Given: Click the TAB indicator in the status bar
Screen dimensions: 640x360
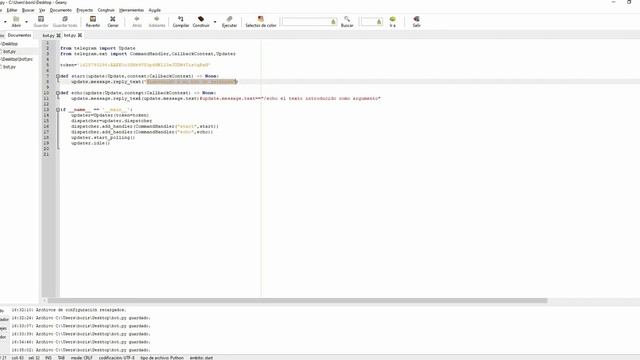Looking at the screenshot, I should point(61,358).
